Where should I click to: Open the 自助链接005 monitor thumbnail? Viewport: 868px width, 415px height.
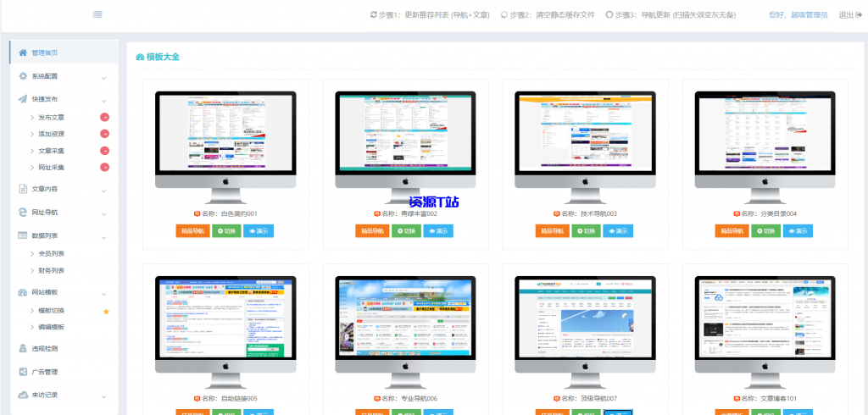point(225,332)
